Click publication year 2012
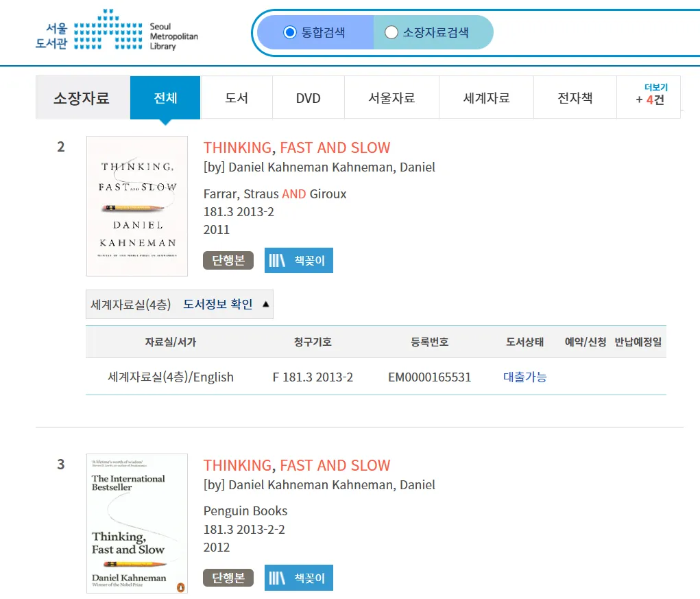Image resolution: width=700 pixels, height=599 pixels. pyautogui.click(x=217, y=547)
